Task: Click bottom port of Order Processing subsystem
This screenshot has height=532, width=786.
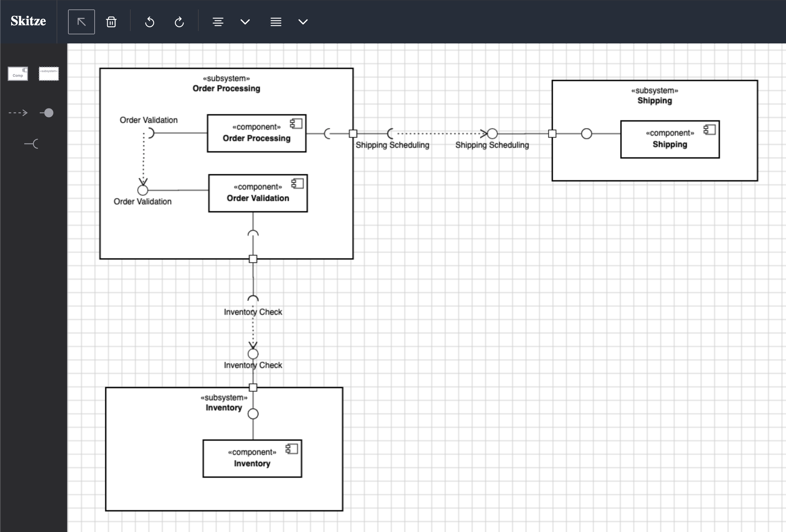Action: pos(253,259)
